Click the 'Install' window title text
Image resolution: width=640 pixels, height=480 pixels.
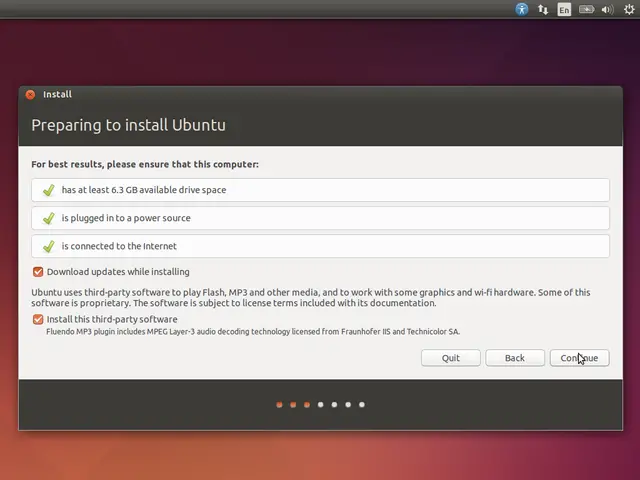[57, 94]
